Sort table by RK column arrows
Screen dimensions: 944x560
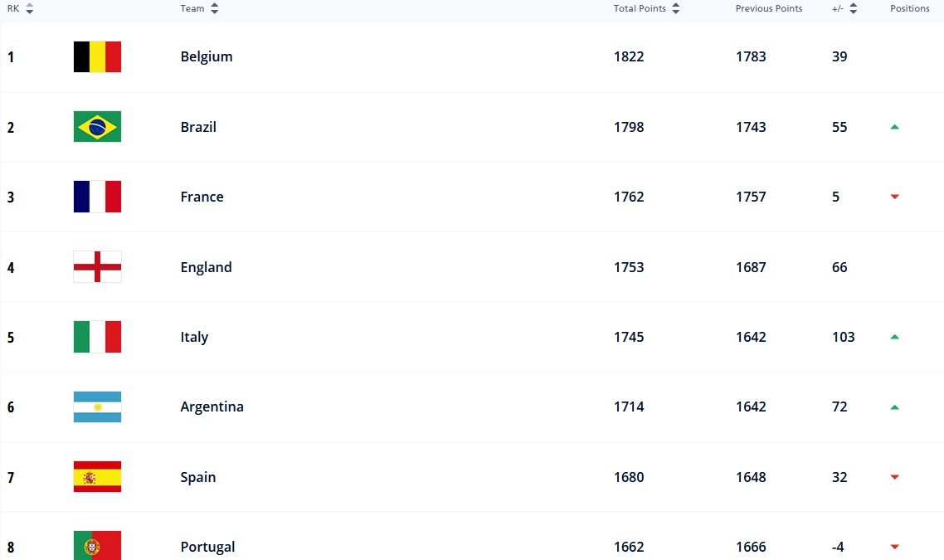30,8
